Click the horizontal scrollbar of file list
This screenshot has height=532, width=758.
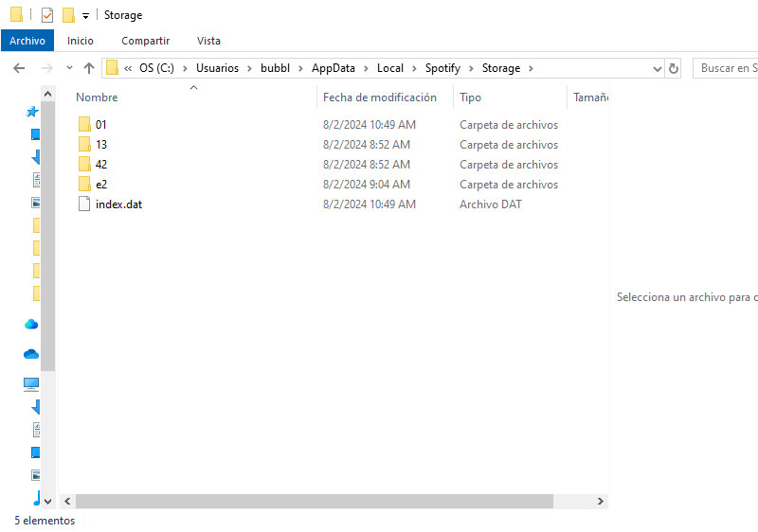click(332, 501)
